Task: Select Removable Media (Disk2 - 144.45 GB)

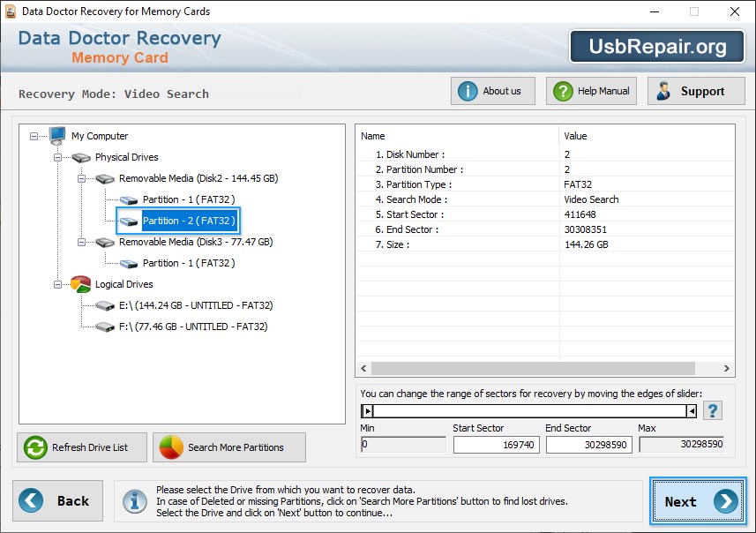Action: pyautogui.click(x=198, y=178)
